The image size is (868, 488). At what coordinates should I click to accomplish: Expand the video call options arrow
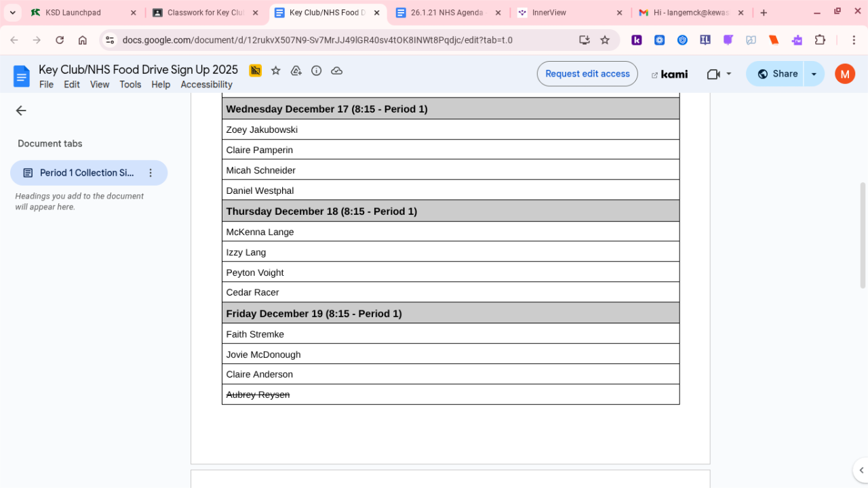pos(729,74)
